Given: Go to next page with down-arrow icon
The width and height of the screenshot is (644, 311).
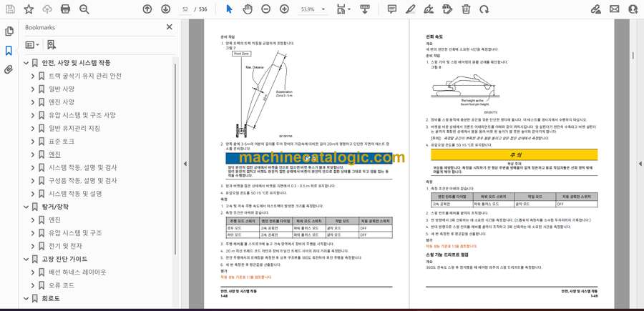Looking at the screenshot, I should click(x=165, y=9).
